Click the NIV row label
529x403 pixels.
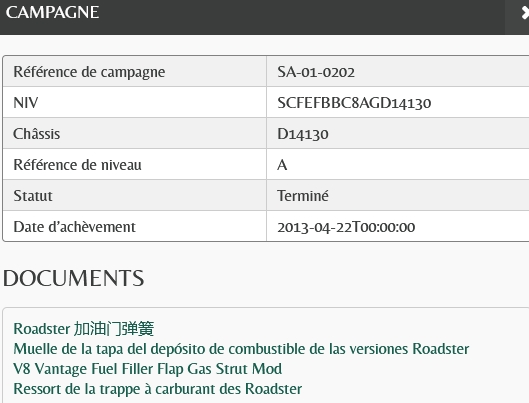(x=26, y=103)
